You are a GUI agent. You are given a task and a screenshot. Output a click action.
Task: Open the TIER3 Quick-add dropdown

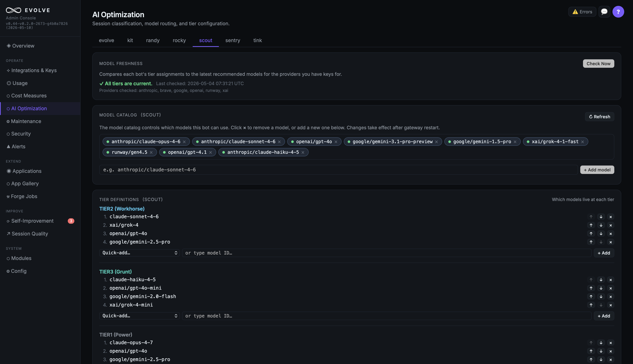pos(140,316)
